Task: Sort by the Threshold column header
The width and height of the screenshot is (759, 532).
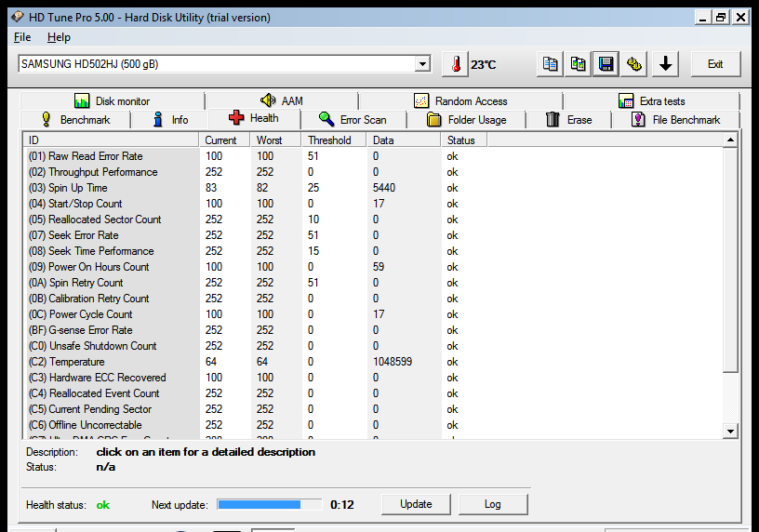Action: click(334, 140)
